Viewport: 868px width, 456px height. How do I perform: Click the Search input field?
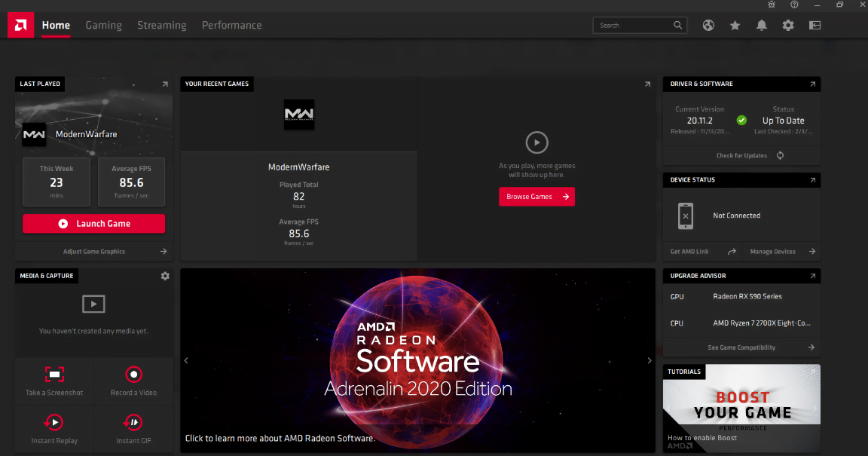(640, 25)
